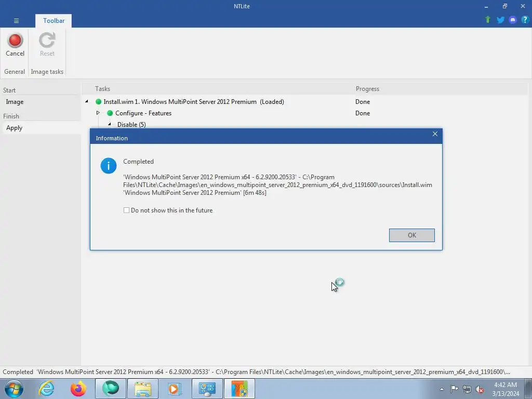Click the green update arrow icon
The height and width of the screenshot is (399, 532).
pos(487,20)
